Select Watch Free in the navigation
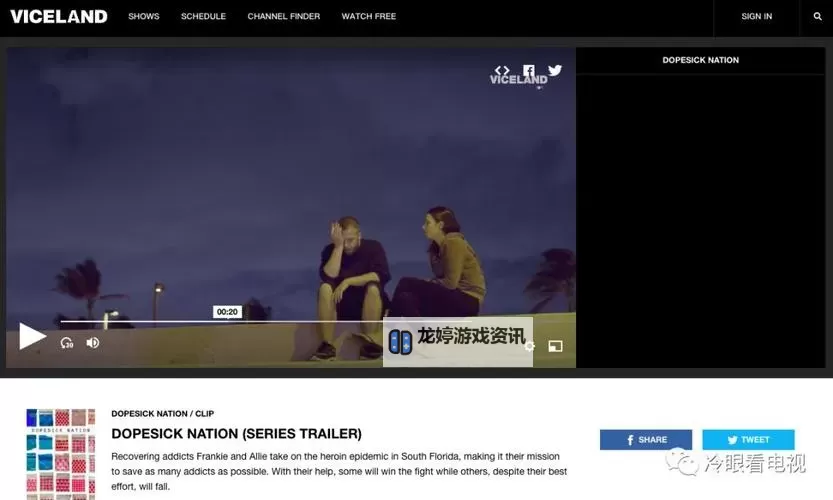Image resolution: width=833 pixels, height=500 pixels. tap(368, 17)
